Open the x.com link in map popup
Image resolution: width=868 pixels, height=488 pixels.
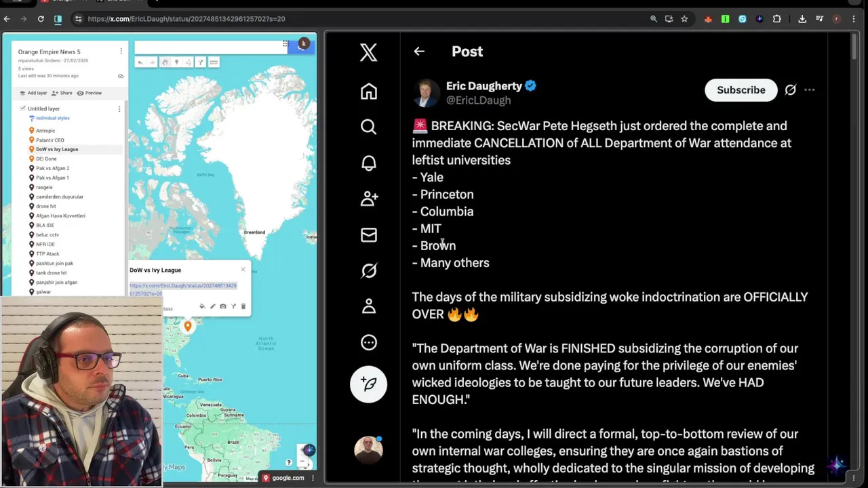pos(183,289)
